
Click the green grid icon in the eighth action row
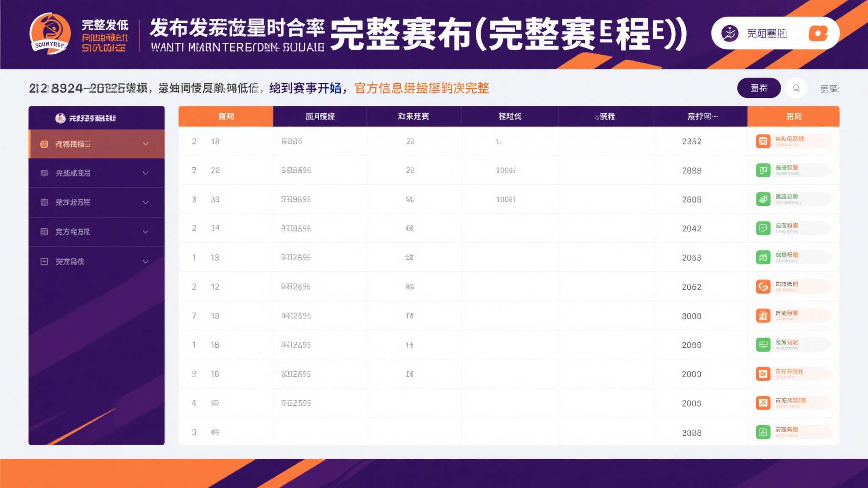tap(764, 344)
